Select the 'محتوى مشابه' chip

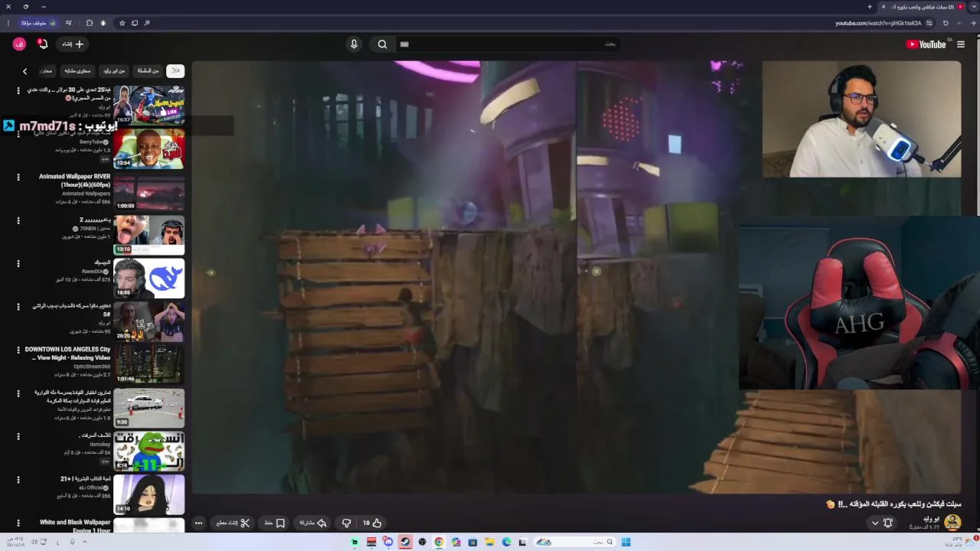[77, 70]
